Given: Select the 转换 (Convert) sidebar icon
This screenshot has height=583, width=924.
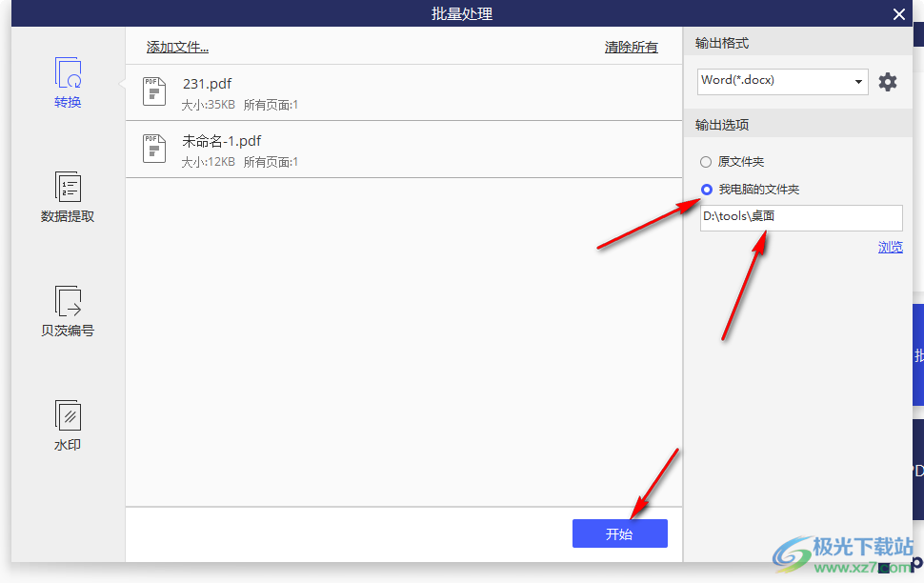Looking at the screenshot, I should tap(68, 72).
